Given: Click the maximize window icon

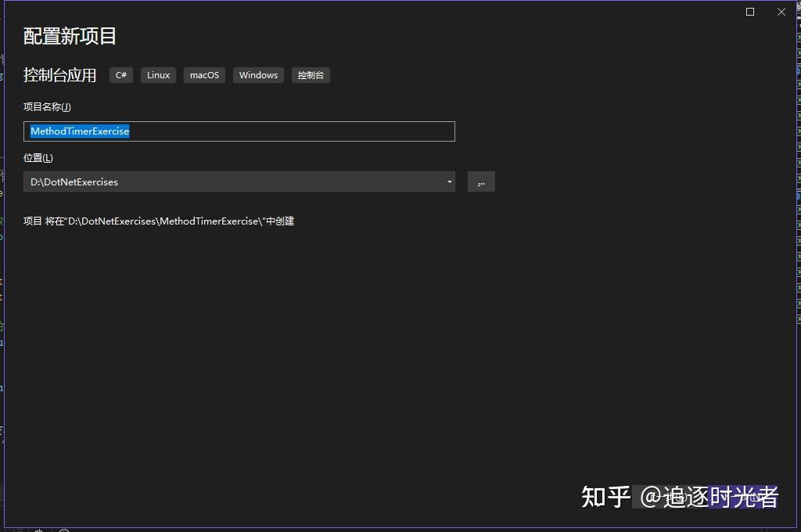Looking at the screenshot, I should pos(749,12).
